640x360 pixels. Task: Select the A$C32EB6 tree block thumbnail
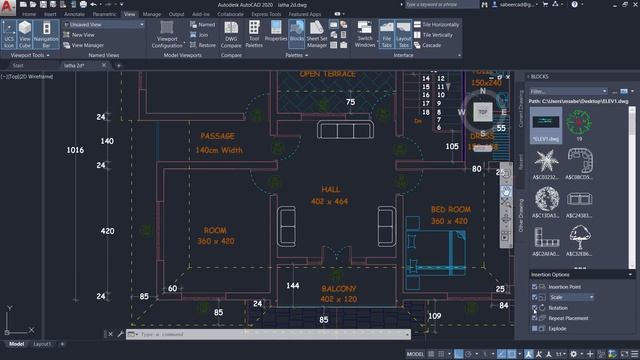tap(579, 240)
